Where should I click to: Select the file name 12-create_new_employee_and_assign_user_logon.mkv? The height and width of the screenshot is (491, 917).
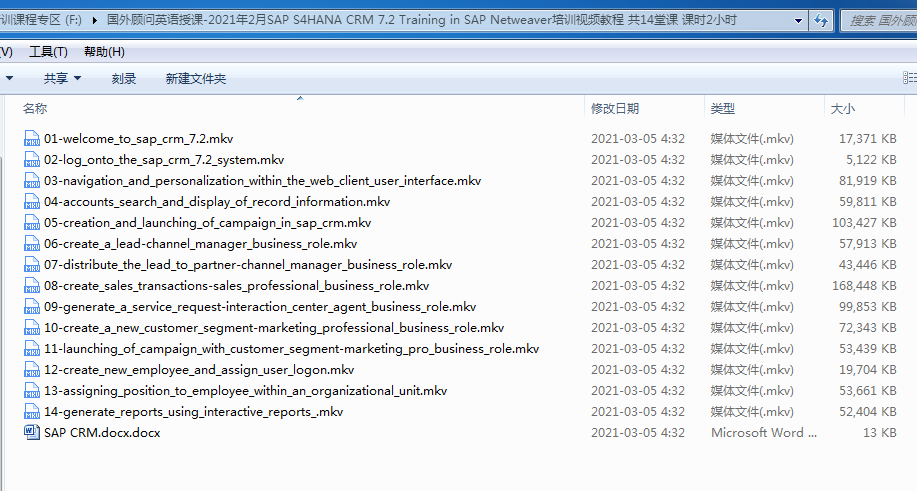pos(199,371)
